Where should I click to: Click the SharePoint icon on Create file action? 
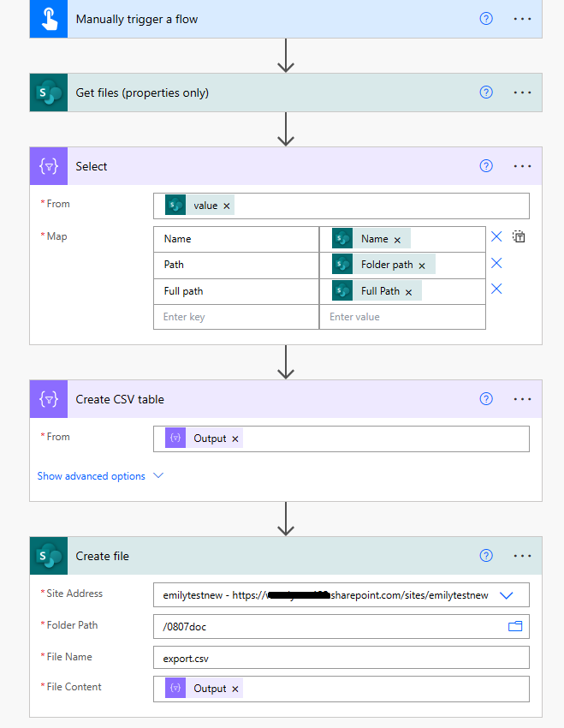click(x=48, y=555)
